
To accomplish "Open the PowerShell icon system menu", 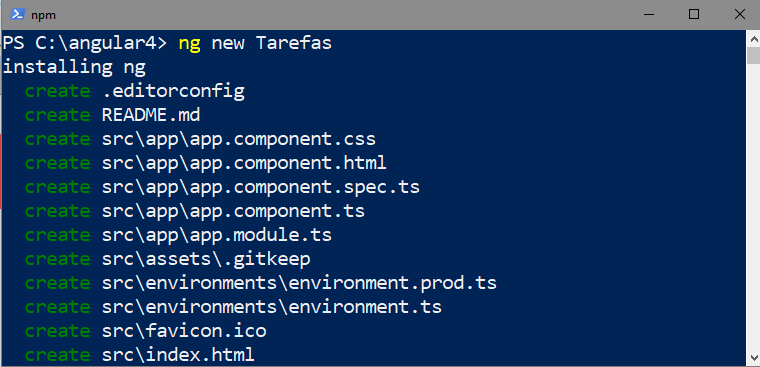I will [x=17, y=15].
